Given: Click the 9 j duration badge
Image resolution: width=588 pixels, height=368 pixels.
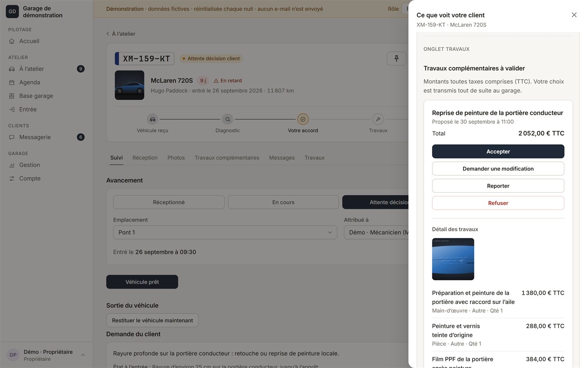Looking at the screenshot, I should pyautogui.click(x=203, y=81).
